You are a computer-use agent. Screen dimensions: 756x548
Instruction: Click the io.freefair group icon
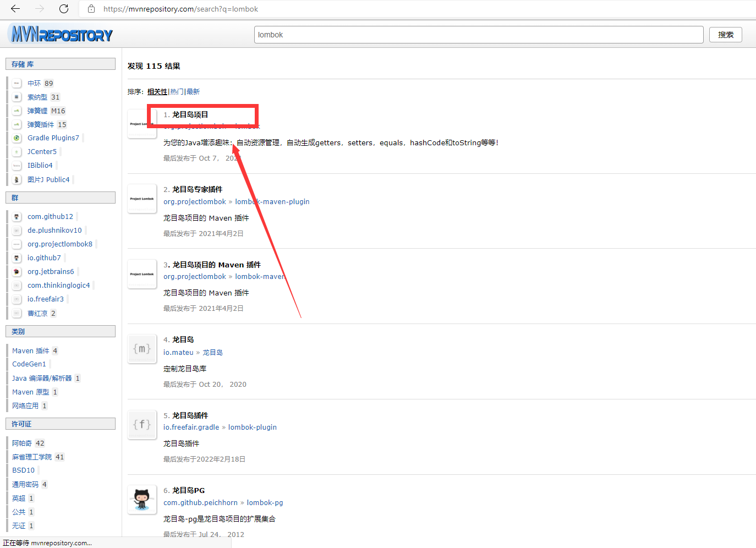click(17, 299)
